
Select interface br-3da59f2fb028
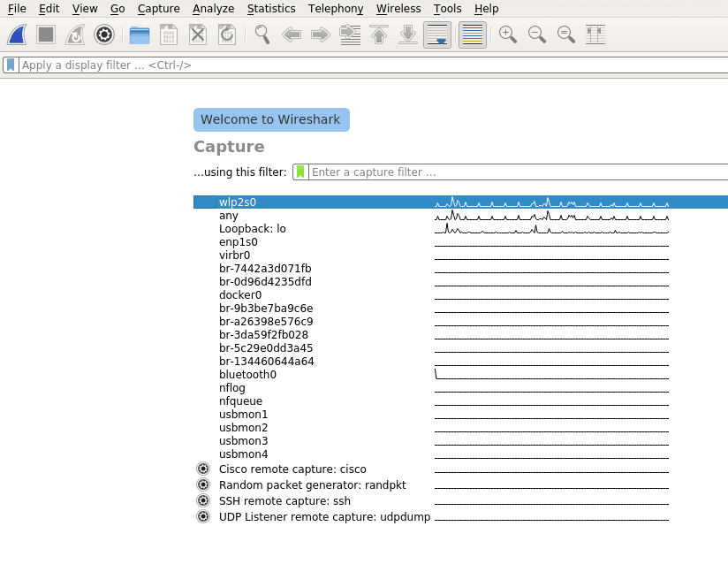[x=460, y=334]
